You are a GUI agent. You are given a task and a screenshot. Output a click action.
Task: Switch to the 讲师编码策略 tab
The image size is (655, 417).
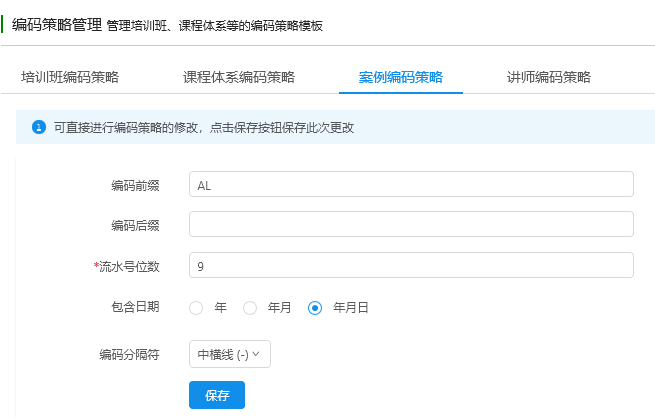549,77
